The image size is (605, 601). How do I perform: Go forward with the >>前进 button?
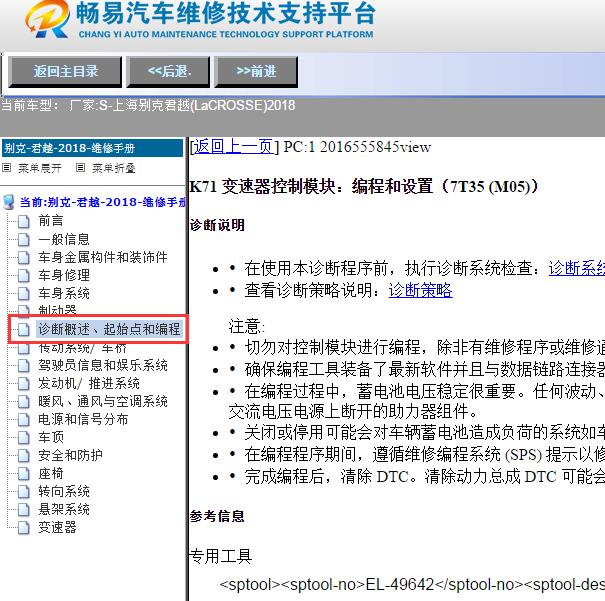click(256, 72)
